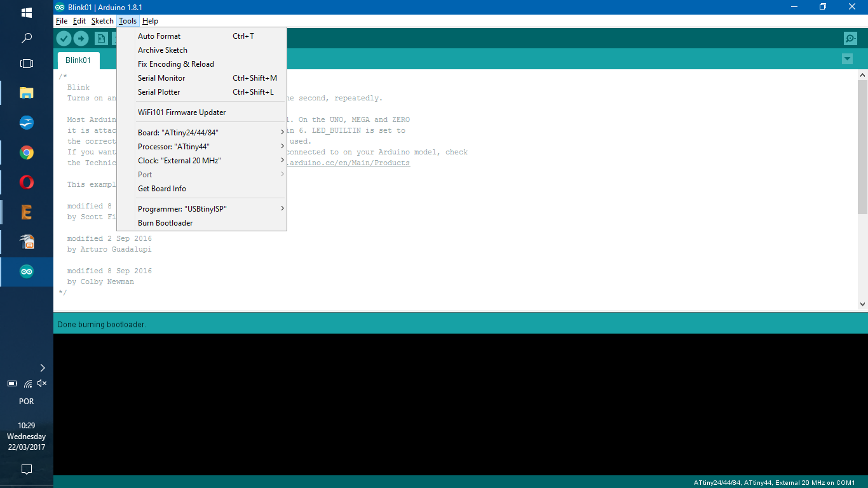This screenshot has height=488, width=868.
Task: Open the Sketch menu
Action: pos(102,21)
